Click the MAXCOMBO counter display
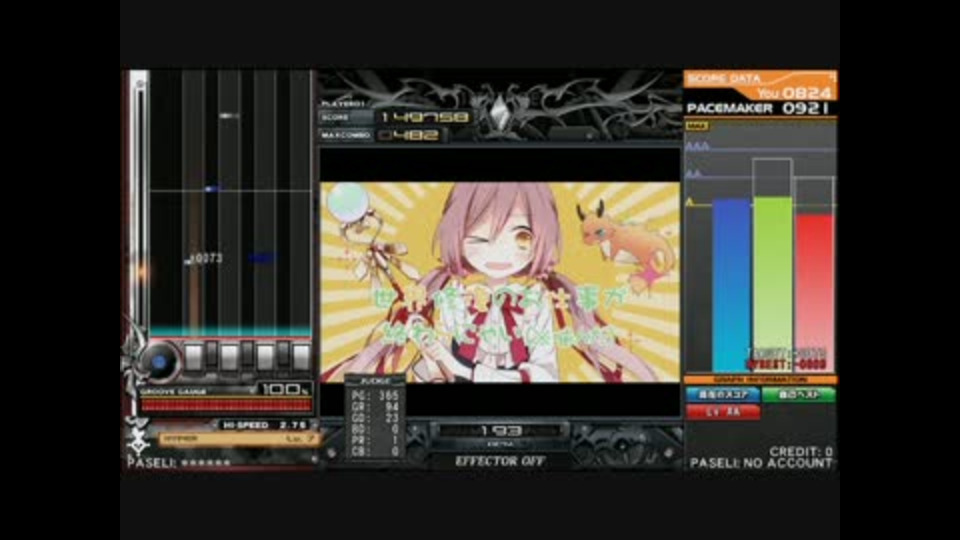The height and width of the screenshot is (540, 960). tap(383, 135)
